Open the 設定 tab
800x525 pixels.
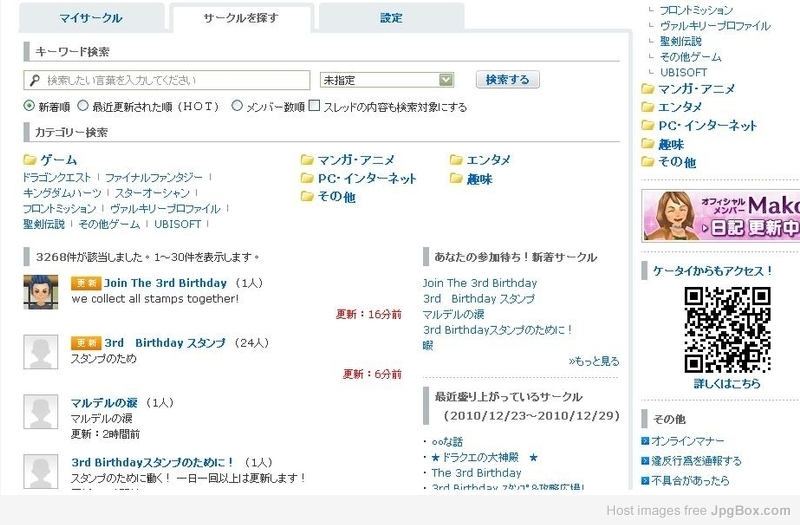coord(392,18)
